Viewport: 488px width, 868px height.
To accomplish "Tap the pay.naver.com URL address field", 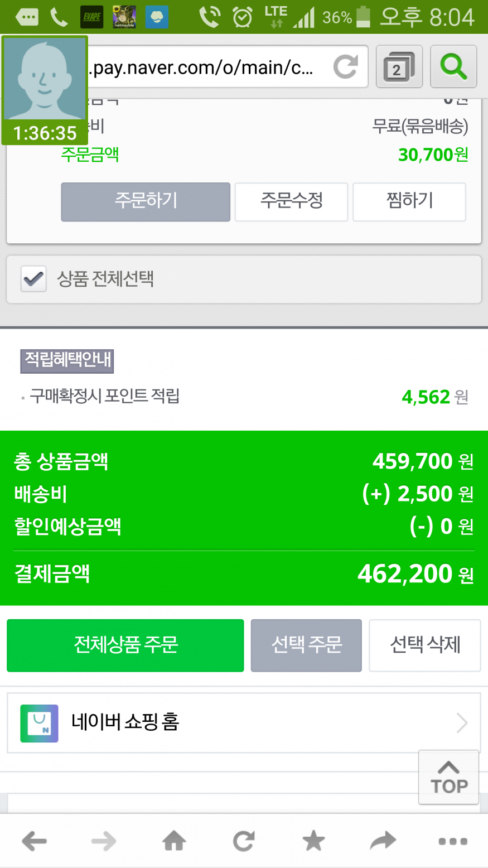I will click(x=206, y=67).
